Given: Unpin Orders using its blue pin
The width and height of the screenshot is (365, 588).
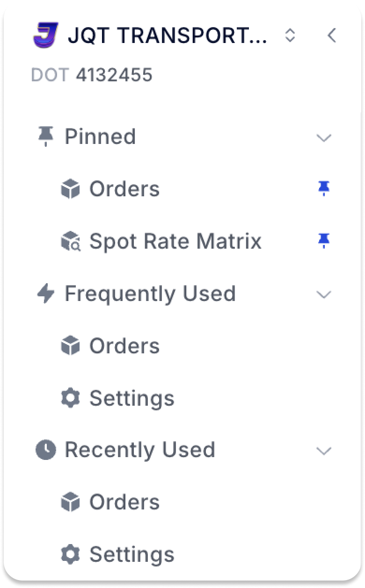Looking at the screenshot, I should (x=324, y=189).
